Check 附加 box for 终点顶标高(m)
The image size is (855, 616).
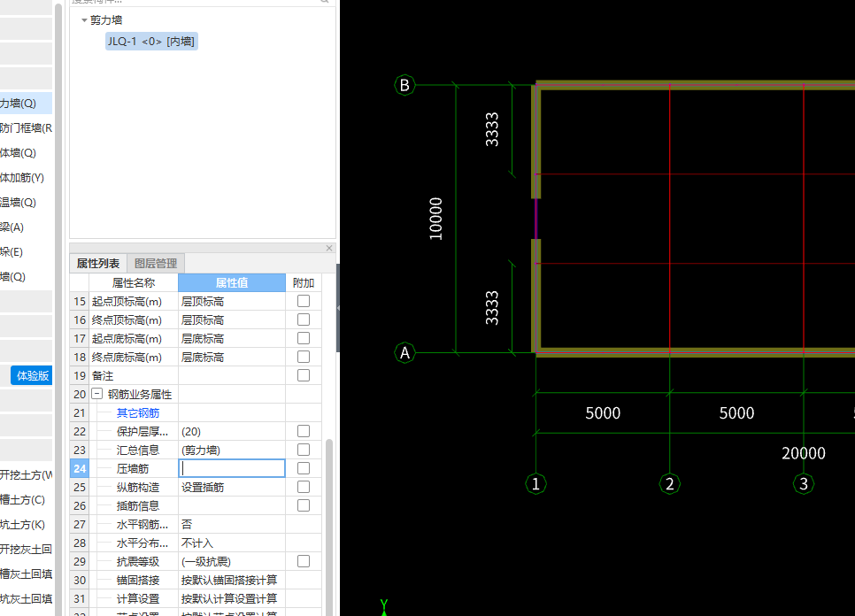pyautogui.click(x=304, y=320)
